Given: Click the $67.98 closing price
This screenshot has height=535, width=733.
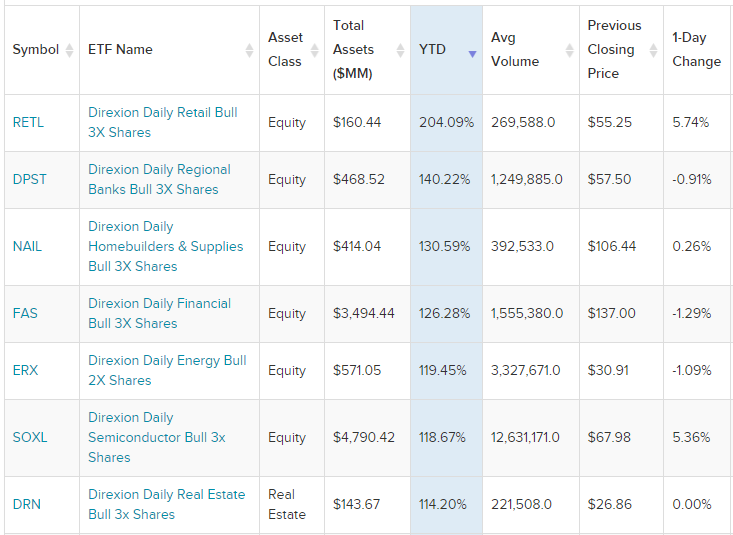Looking at the screenshot, I should 609,438.
